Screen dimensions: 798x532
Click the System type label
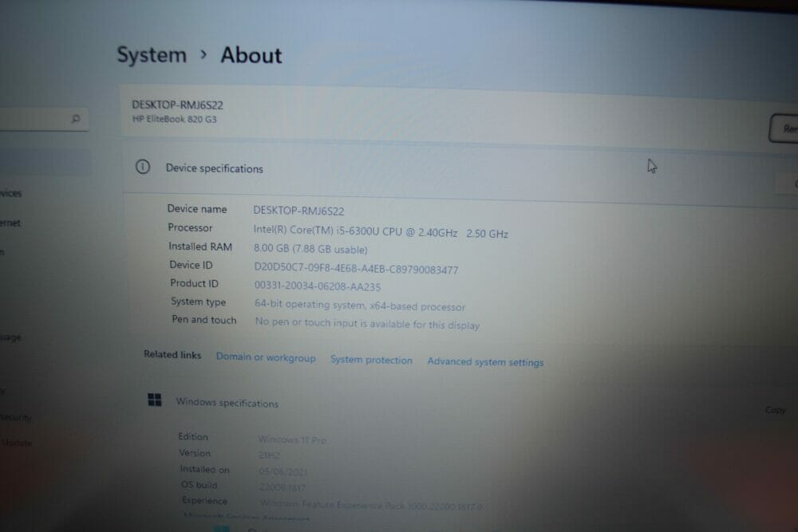[199, 301]
